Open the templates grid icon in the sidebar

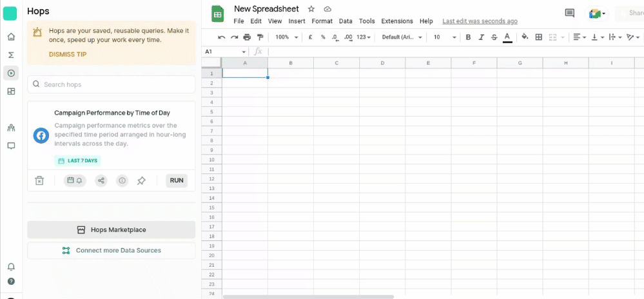click(11, 91)
